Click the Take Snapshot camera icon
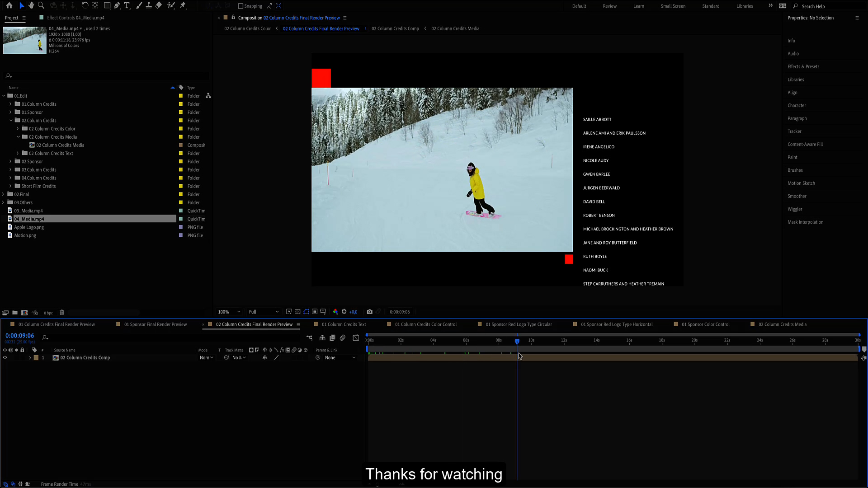This screenshot has width=868, height=488. pos(370,312)
